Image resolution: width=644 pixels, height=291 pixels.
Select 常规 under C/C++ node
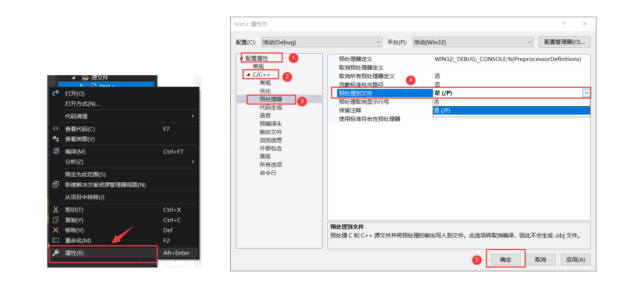[x=265, y=83]
